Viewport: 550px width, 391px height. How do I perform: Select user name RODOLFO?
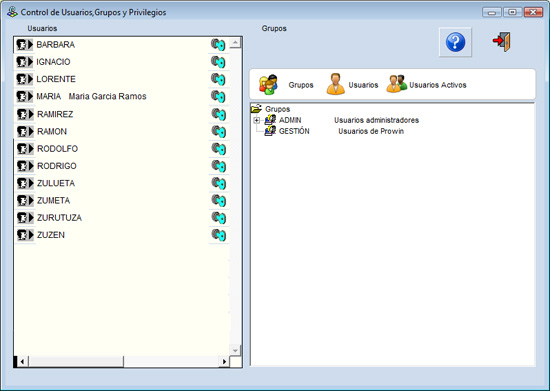(58, 149)
